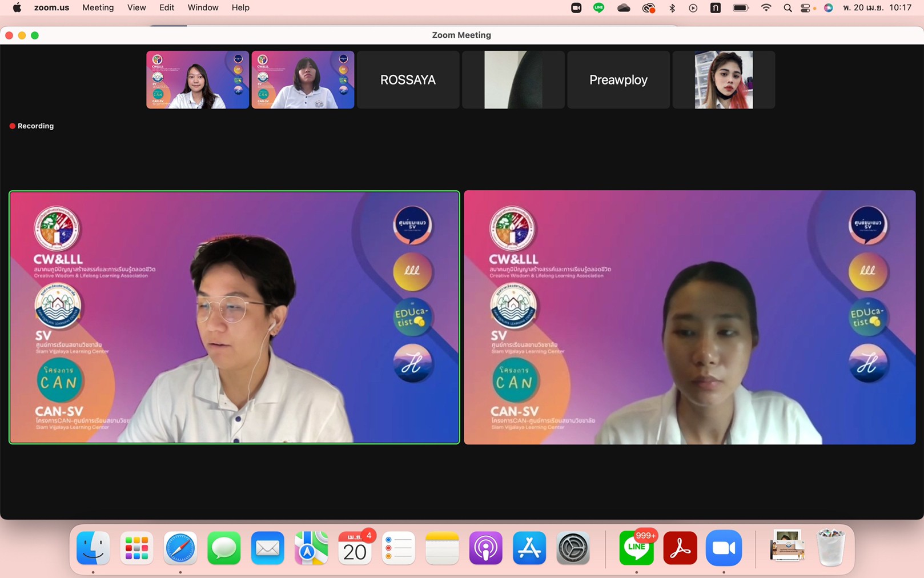Open the Meeting menu

pos(98,8)
